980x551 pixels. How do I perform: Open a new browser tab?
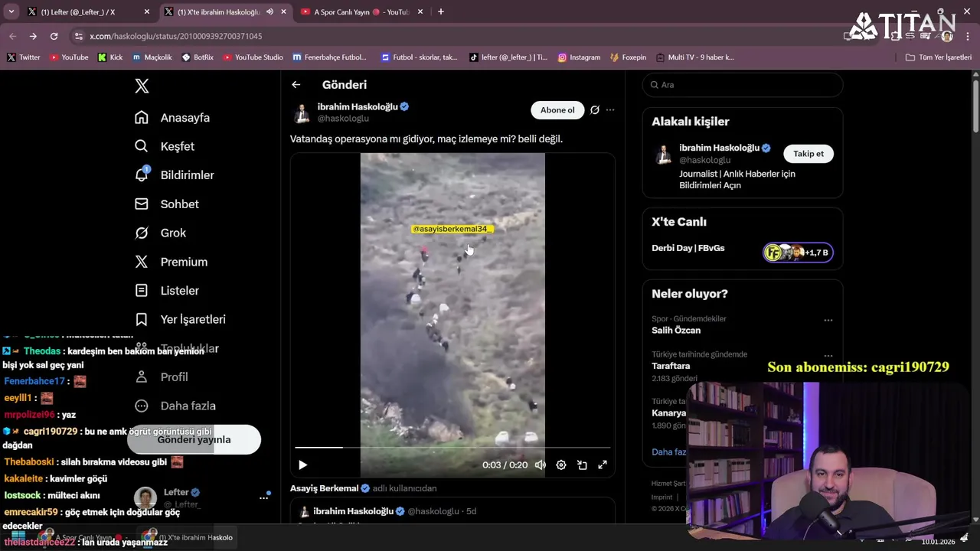(x=440, y=11)
